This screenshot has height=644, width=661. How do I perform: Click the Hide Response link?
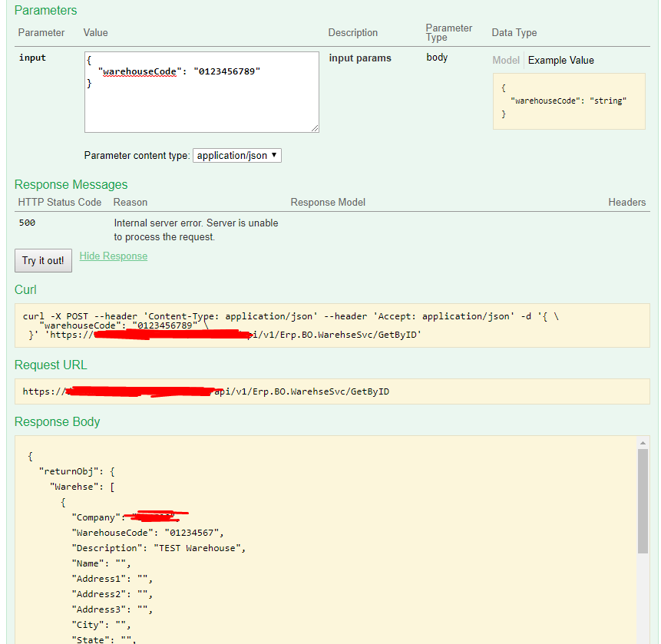coord(114,256)
